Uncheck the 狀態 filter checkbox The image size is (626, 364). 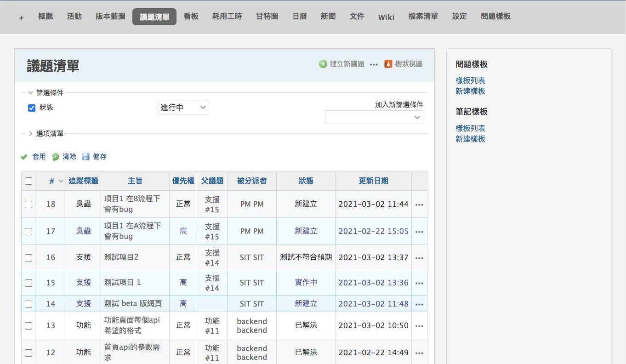pyautogui.click(x=32, y=108)
